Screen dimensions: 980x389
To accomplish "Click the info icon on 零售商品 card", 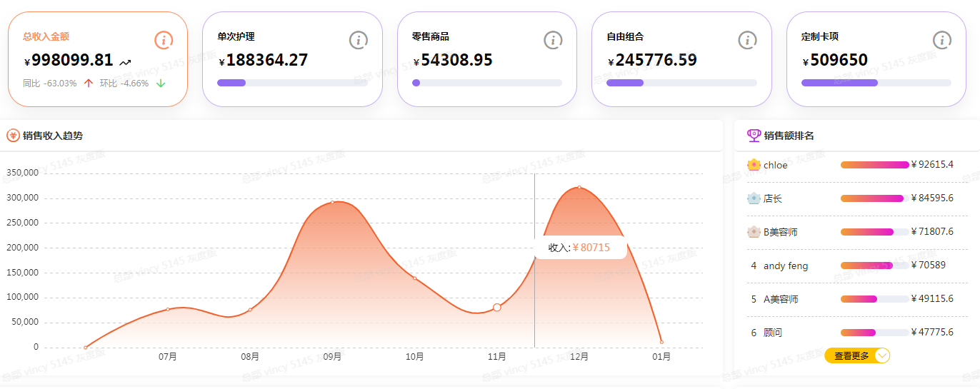I will 553,40.
